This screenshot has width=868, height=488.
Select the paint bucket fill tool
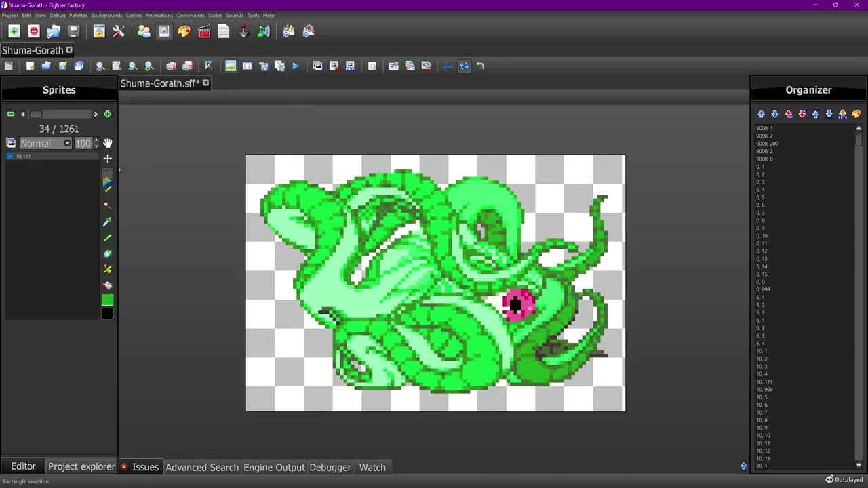(x=107, y=285)
